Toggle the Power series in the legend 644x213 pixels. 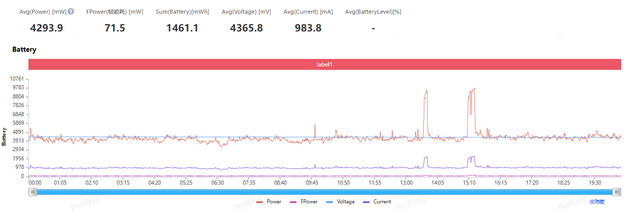click(269, 202)
